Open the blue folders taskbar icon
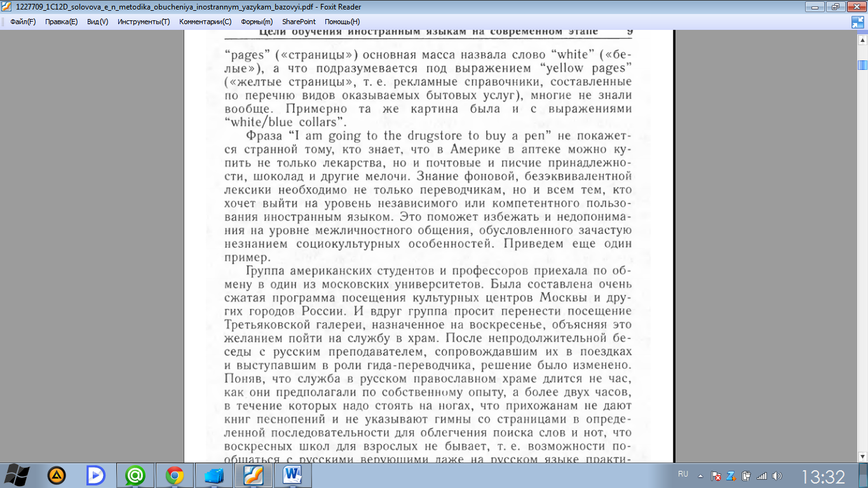The width and height of the screenshot is (868, 488). pos(214,475)
